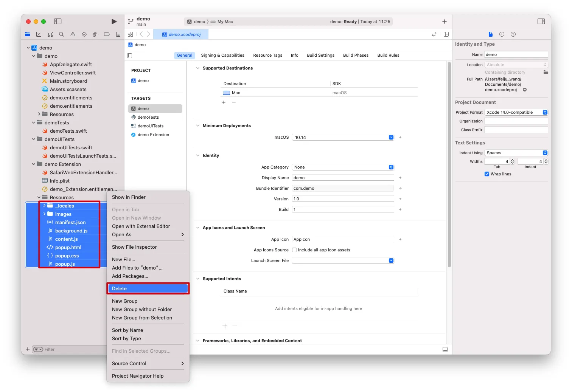Viewport: 572px width, 392px height.
Task: Click the demo scheme selector in toolbar
Action: pos(197,22)
